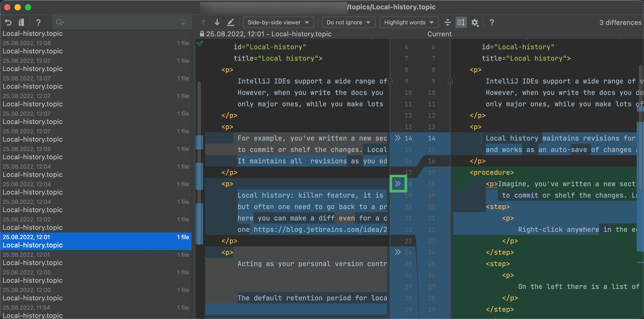Apply the change chevron at line 24

pos(398,252)
